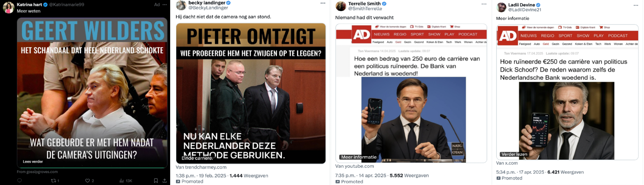Open three-dot menu on Ladii Devine's post
The image size is (644, 185).
(x=636, y=5)
